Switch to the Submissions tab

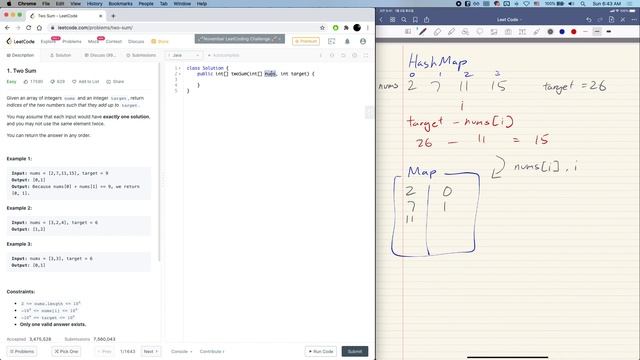click(141, 55)
